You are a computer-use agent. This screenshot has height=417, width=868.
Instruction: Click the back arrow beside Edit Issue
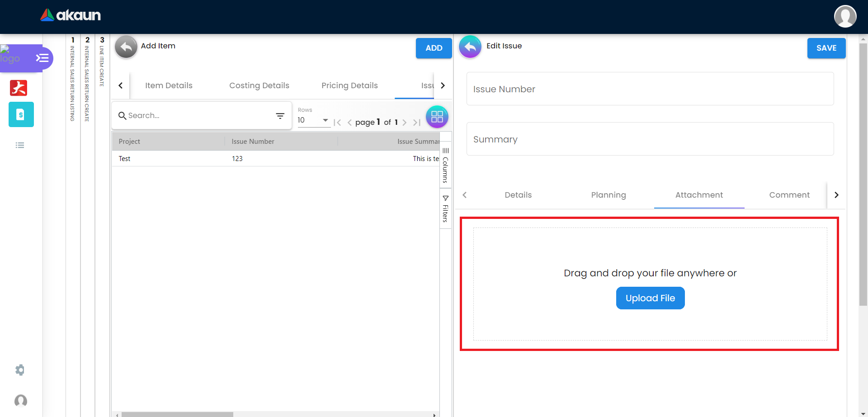(x=470, y=47)
